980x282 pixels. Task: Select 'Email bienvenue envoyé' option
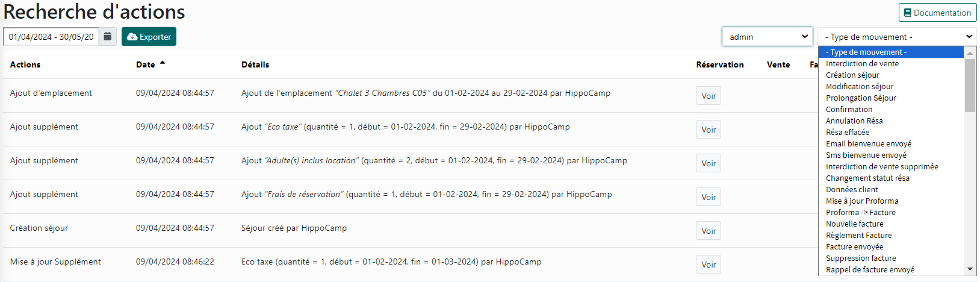click(x=869, y=143)
